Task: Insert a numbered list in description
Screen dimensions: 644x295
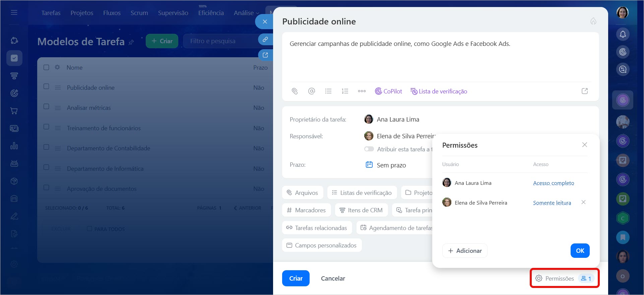Action: 345,91
